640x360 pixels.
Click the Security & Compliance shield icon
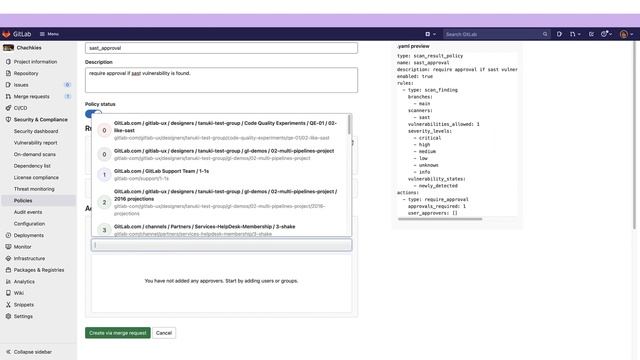pos(8,120)
